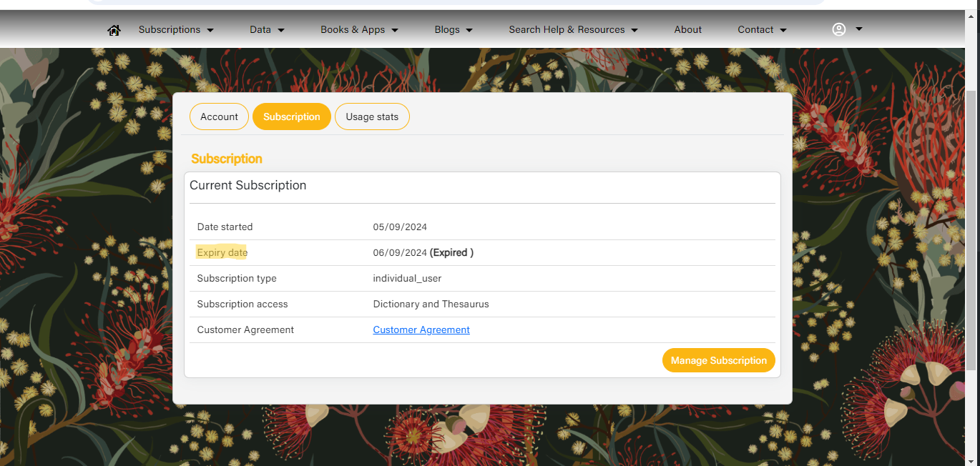Select the active Subscription tab
Image resolution: width=980 pixels, height=466 pixels.
coord(291,116)
